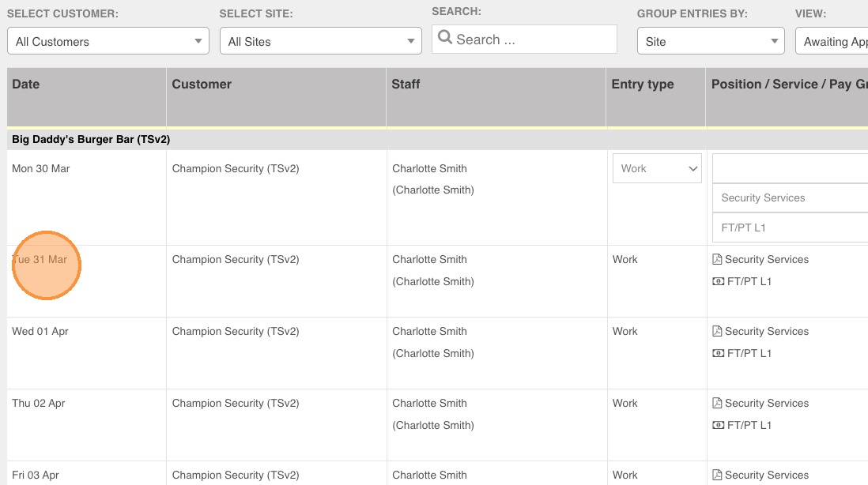Select the Big Daddy's Burger Bar group row
Viewport: 868px width, 485px height.
coord(91,139)
